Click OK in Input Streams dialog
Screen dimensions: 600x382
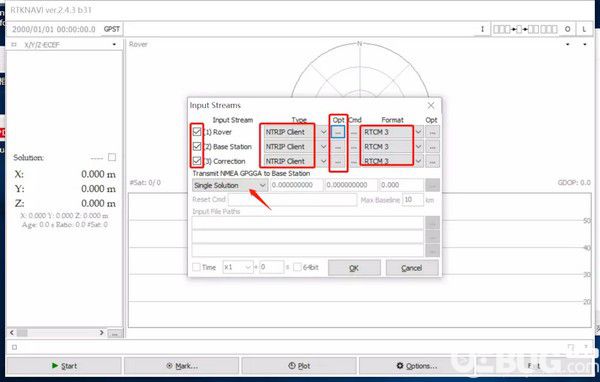[x=354, y=268]
